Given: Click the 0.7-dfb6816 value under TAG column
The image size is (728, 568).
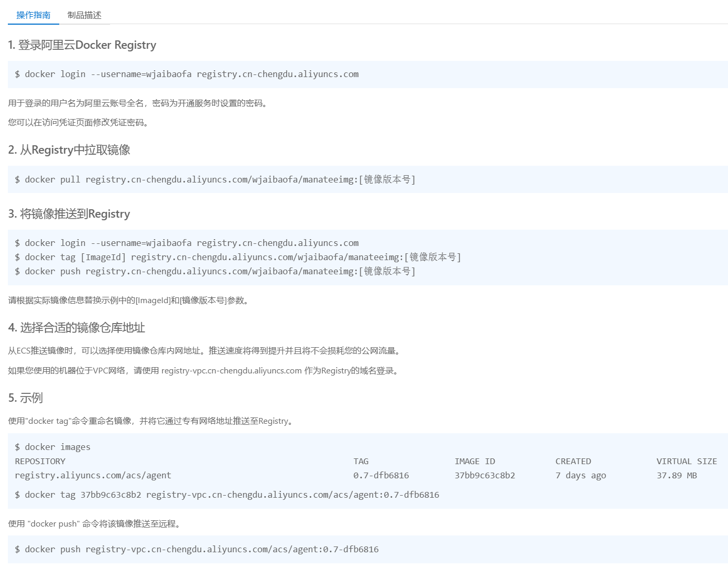Looking at the screenshot, I should (x=381, y=476).
